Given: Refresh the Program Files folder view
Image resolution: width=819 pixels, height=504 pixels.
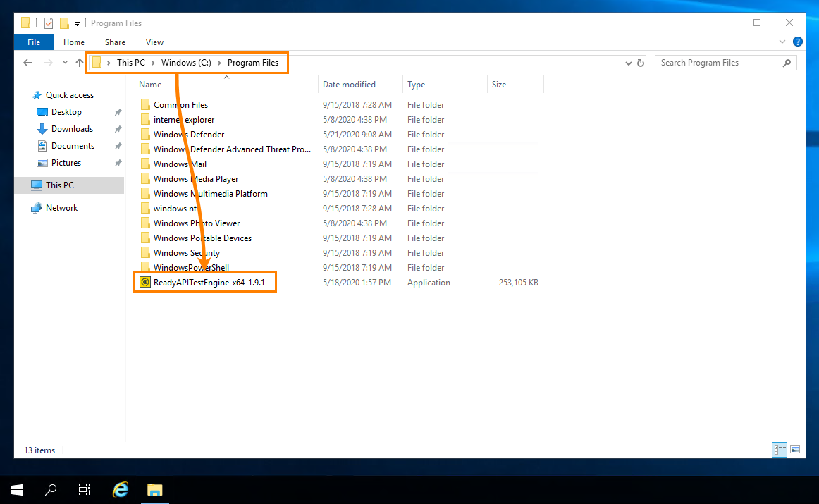Looking at the screenshot, I should point(641,63).
